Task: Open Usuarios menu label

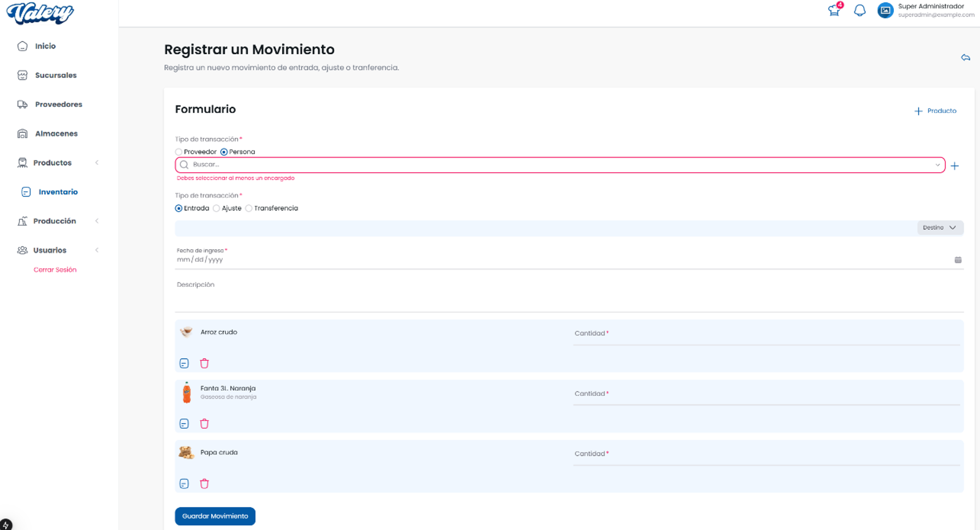Action: click(50, 250)
